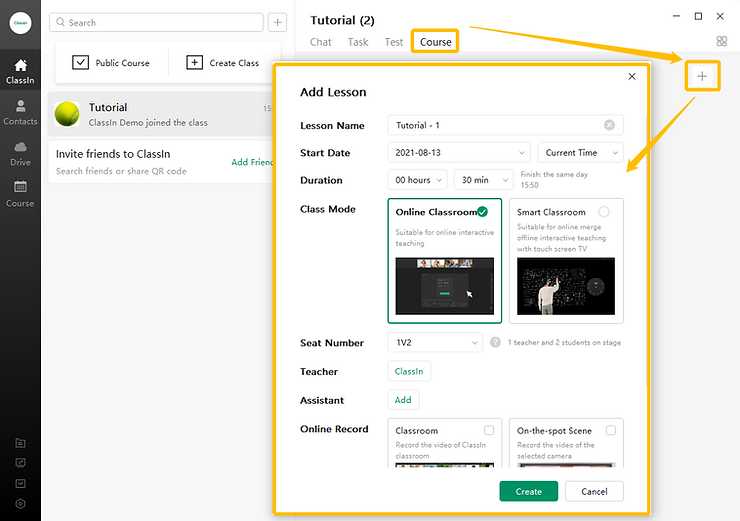Enable Classroom online record checkbox

pyautogui.click(x=489, y=431)
